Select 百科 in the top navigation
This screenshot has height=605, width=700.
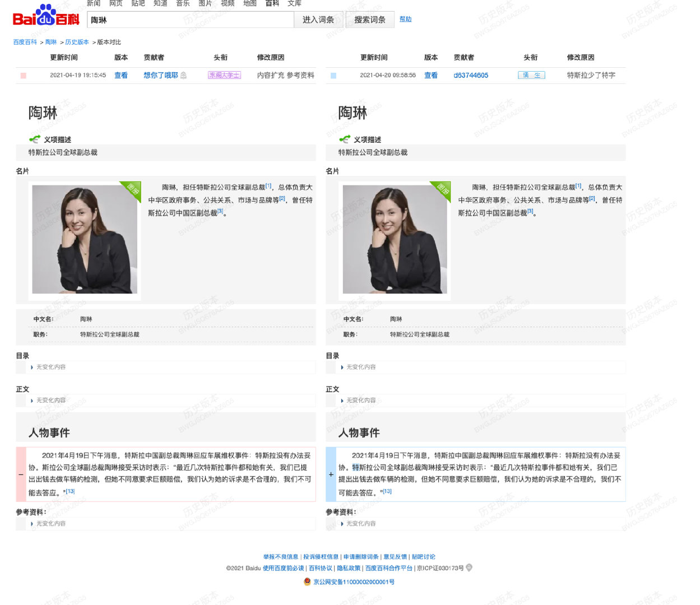click(272, 3)
